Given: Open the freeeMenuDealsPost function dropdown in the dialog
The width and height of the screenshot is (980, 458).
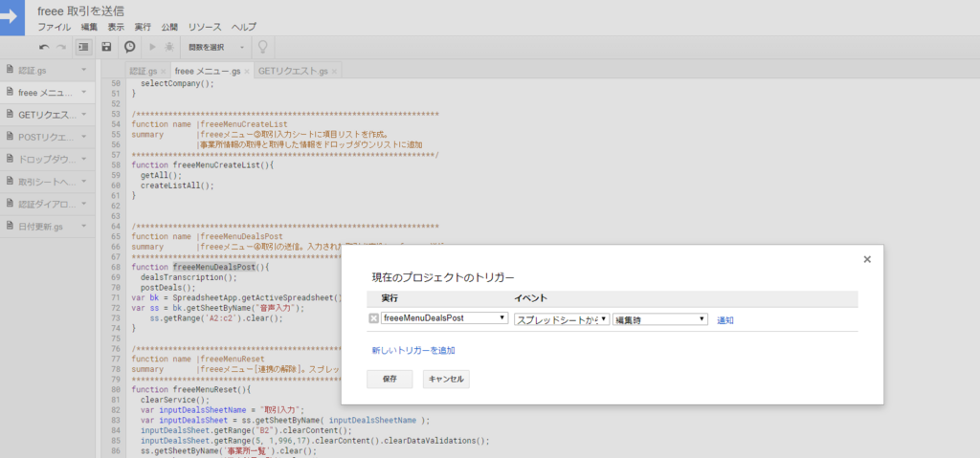Looking at the screenshot, I should click(x=444, y=318).
